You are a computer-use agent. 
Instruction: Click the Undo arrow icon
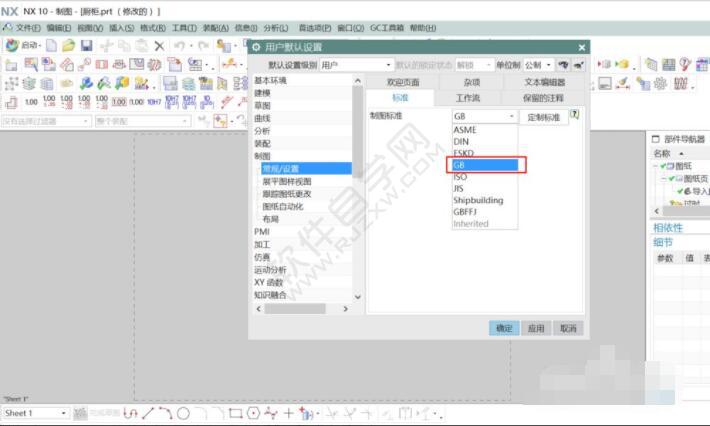[x=180, y=46]
